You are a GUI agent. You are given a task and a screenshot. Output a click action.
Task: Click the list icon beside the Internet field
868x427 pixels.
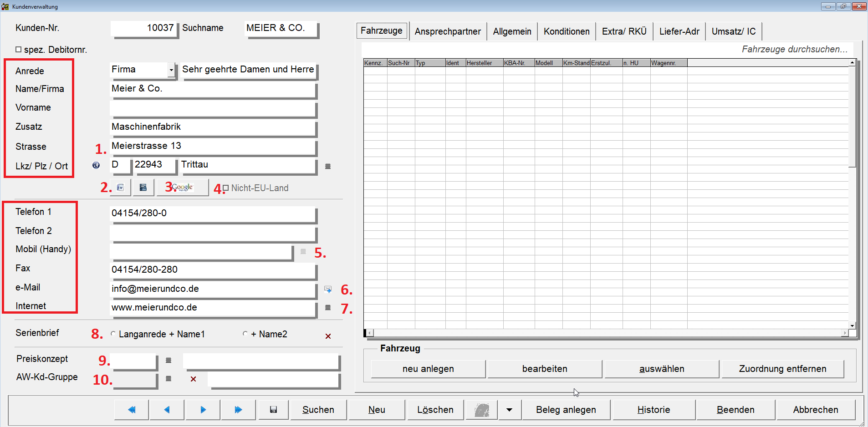point(328,308)
